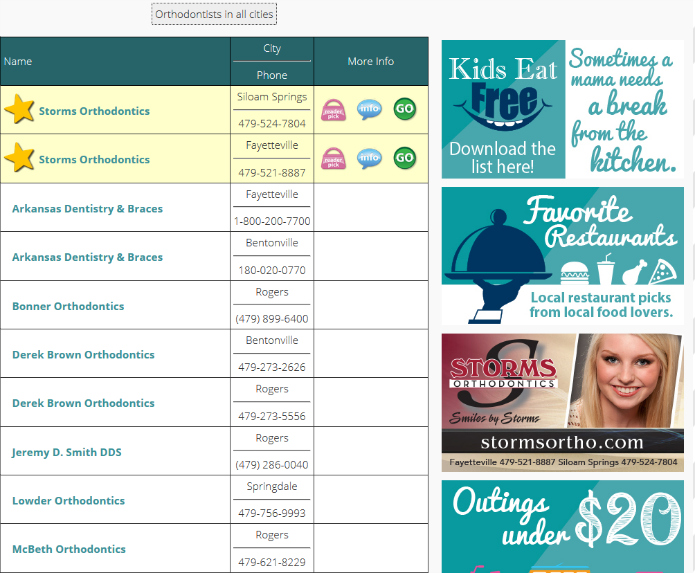
Task: Open Storms Orthodontics link for Siloam Springs
Action: [94, 111]
